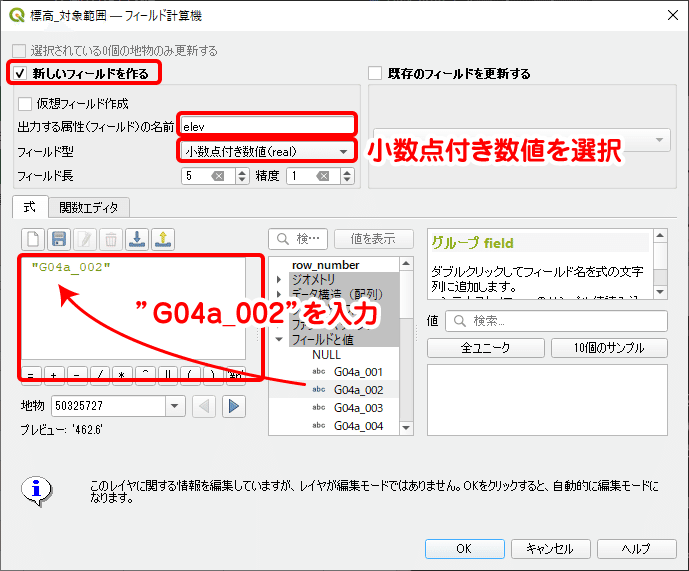Collapse the fields and values group
Screen dimensions: 689x571
(279, 339)
